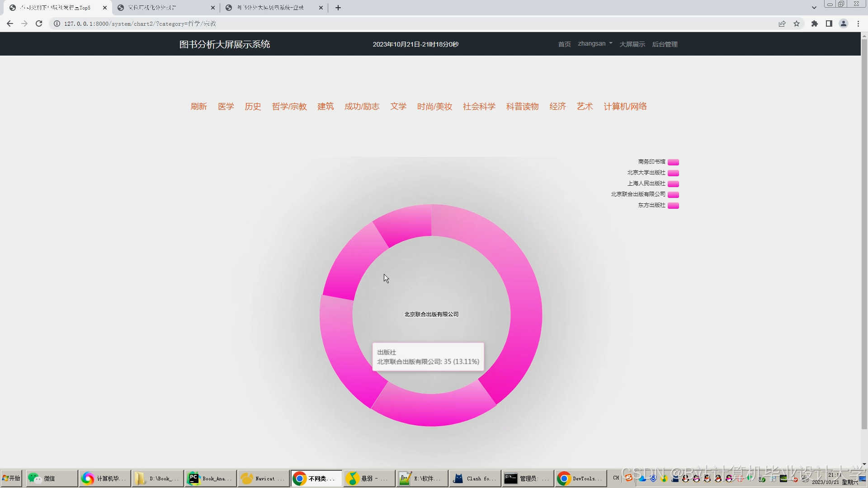Toggle 北京大学出版社 legend entry

tap(646, 173)
